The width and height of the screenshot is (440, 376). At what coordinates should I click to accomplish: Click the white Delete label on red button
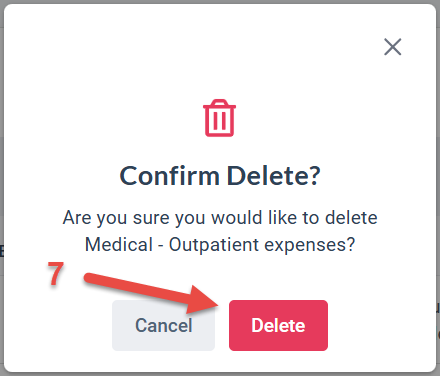(278, 325)
